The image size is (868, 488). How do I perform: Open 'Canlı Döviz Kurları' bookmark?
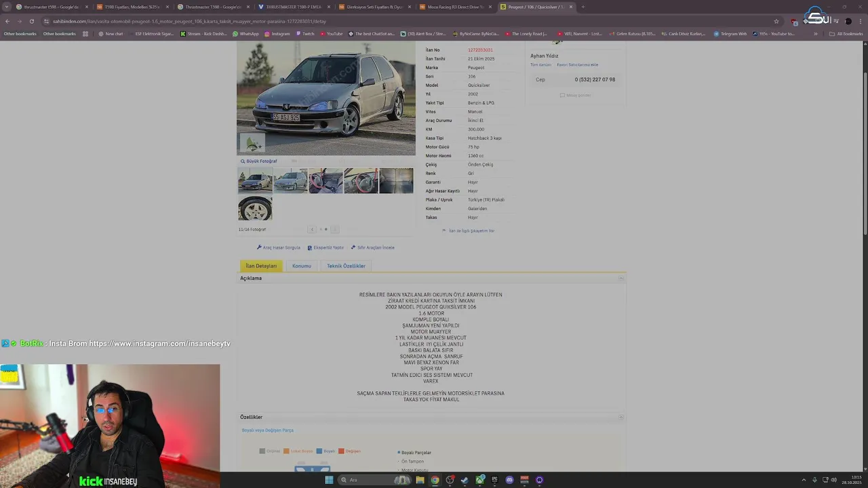[684, 34]
